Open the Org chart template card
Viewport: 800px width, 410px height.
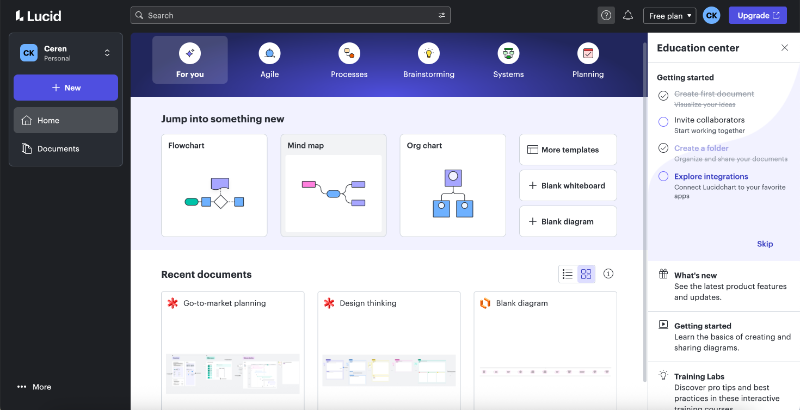(453, 185)
